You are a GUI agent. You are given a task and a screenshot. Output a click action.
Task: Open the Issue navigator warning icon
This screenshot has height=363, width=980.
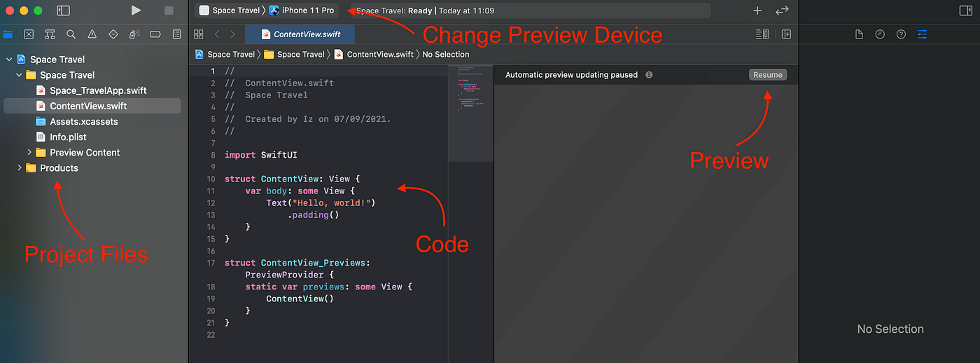point(92,34)
